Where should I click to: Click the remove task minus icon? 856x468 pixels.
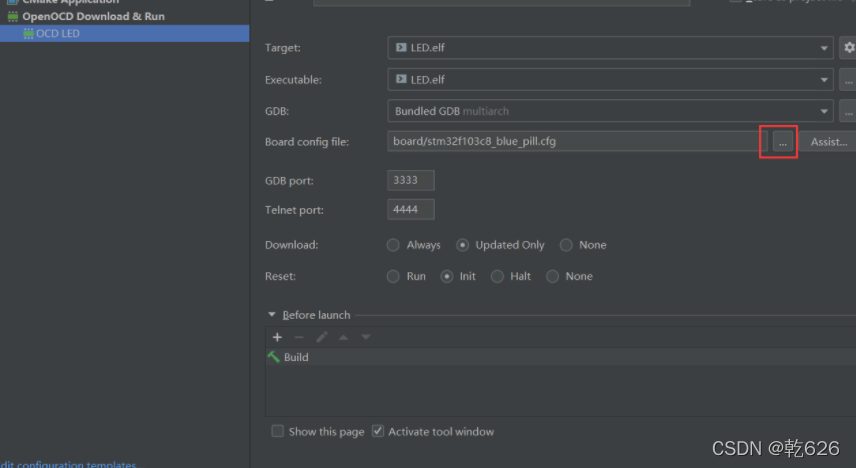pyautogui.click(x=299, y=337)
